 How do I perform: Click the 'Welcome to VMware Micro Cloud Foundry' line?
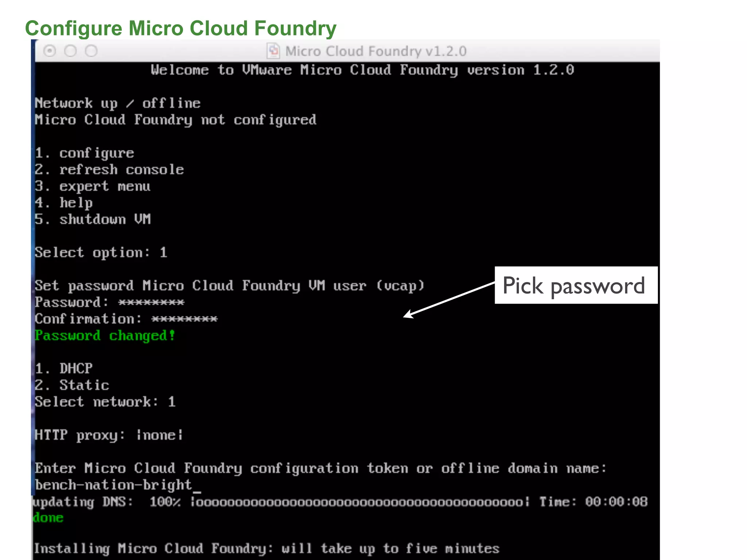coord(362,70)
